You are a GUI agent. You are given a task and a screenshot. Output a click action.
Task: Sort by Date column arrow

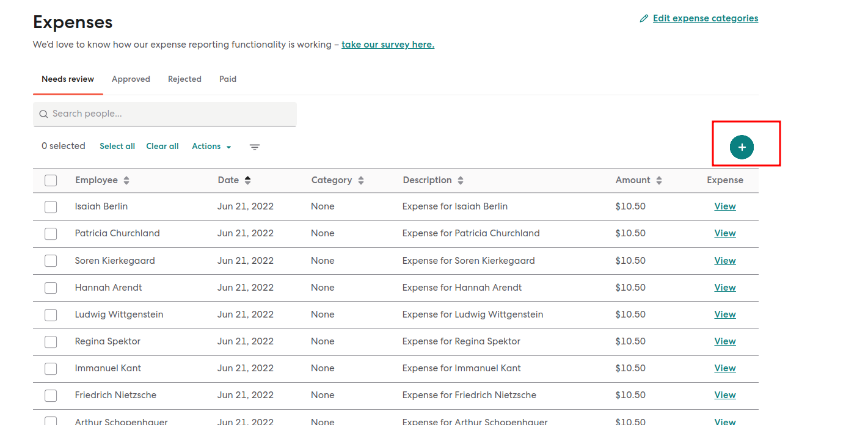[x=247, y=180]
